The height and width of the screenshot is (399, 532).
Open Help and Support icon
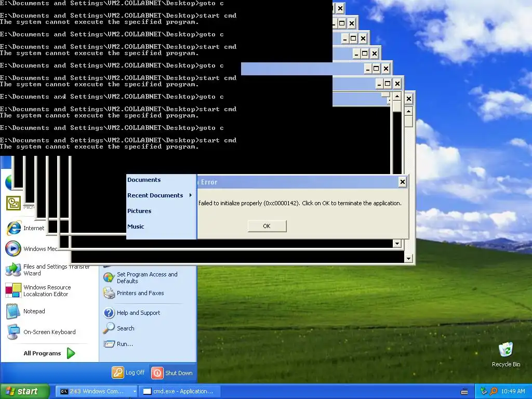click(109, 313)
